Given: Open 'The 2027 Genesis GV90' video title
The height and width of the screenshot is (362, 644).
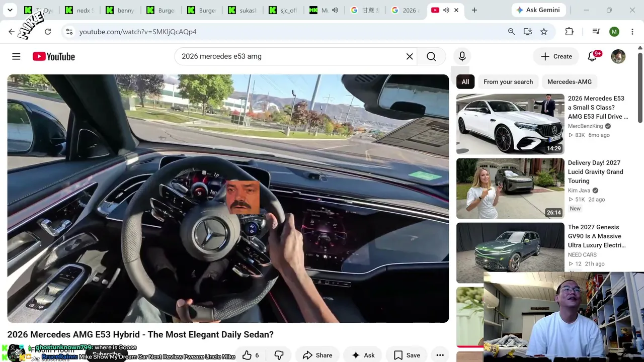Looking at the screenshot, I should [x=597, y=236].
